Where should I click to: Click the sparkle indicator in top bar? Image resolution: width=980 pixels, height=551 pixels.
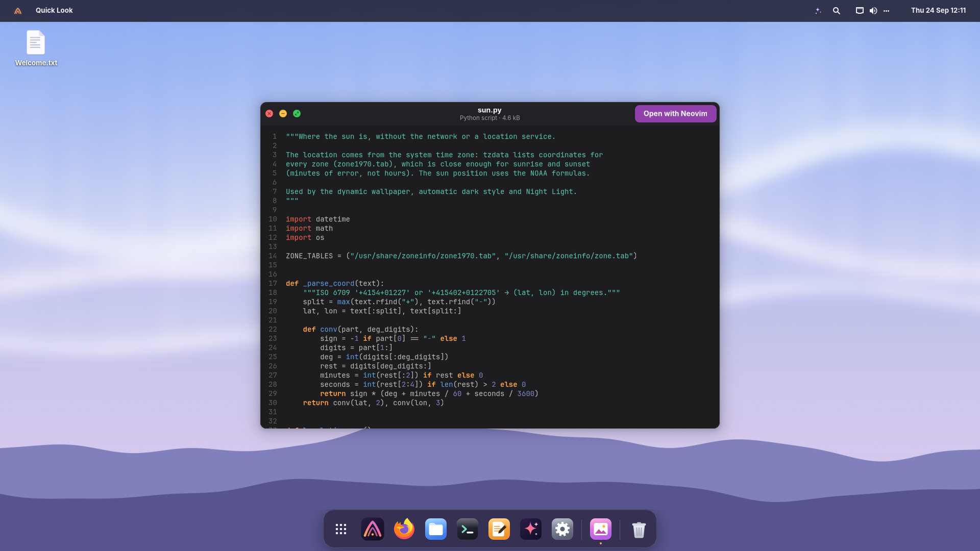pos(818,11)
